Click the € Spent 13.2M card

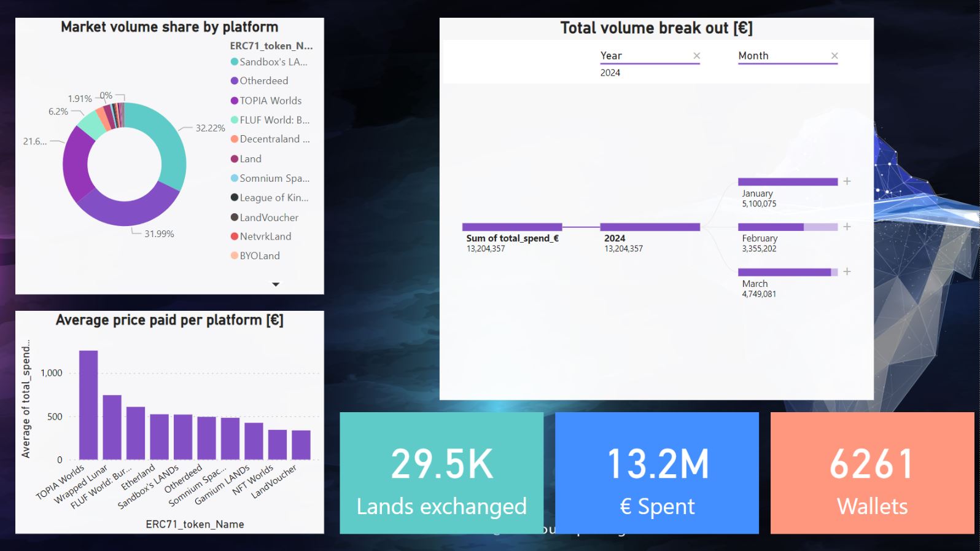(657, 473)
